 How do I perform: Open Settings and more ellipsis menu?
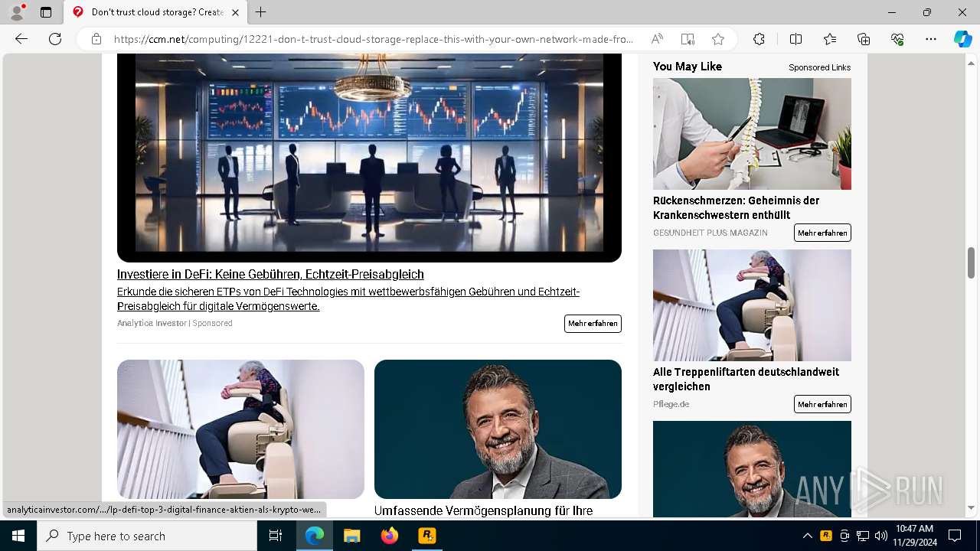(x=931, y=39)
